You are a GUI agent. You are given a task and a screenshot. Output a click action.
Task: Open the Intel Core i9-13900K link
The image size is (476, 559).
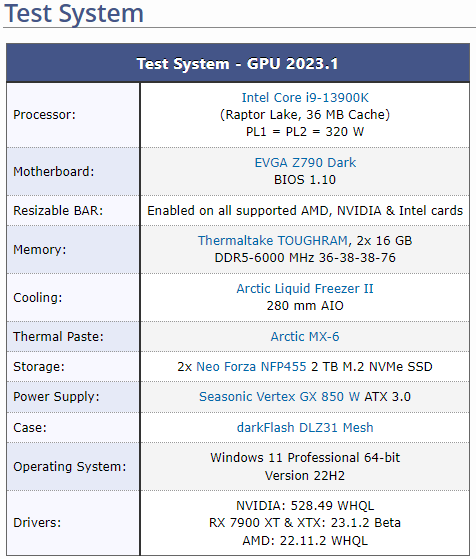click(305, 97)
